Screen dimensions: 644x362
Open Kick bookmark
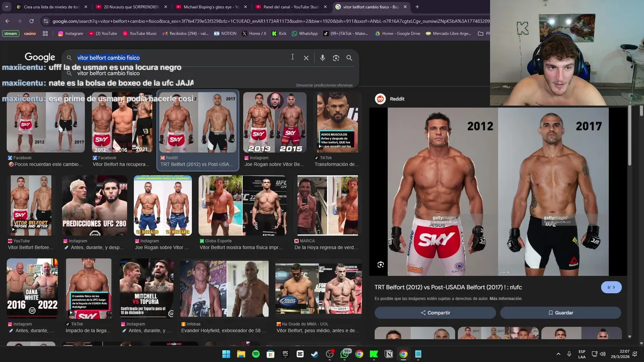(x=279, y=34)
